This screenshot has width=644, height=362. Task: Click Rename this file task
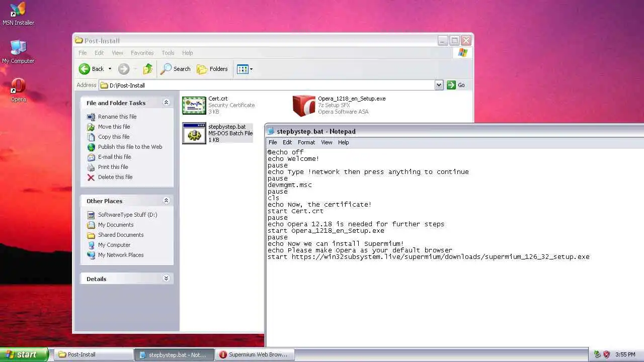pyautogui.click(x=112, y=117)
